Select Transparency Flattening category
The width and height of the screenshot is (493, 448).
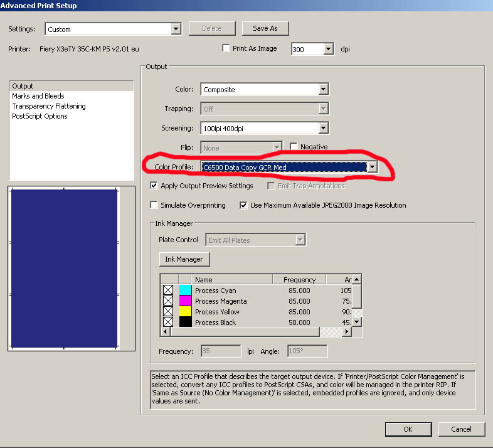click(x=49, y=106)
